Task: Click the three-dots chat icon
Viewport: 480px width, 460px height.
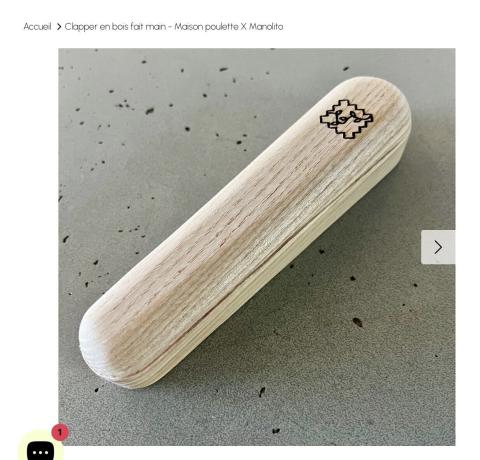Action: (40, 451)
